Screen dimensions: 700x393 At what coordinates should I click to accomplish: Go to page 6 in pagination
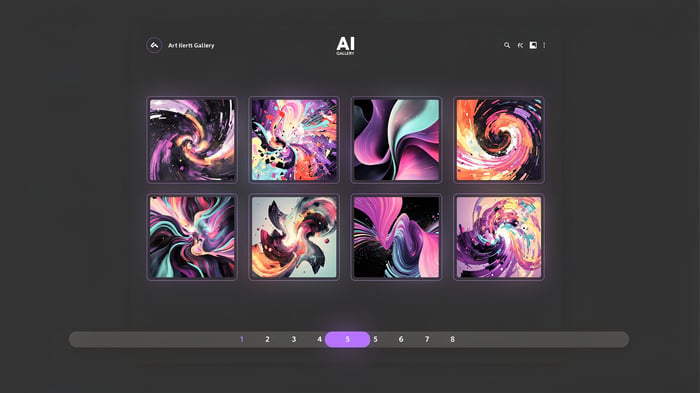click(x=401, y=339)
